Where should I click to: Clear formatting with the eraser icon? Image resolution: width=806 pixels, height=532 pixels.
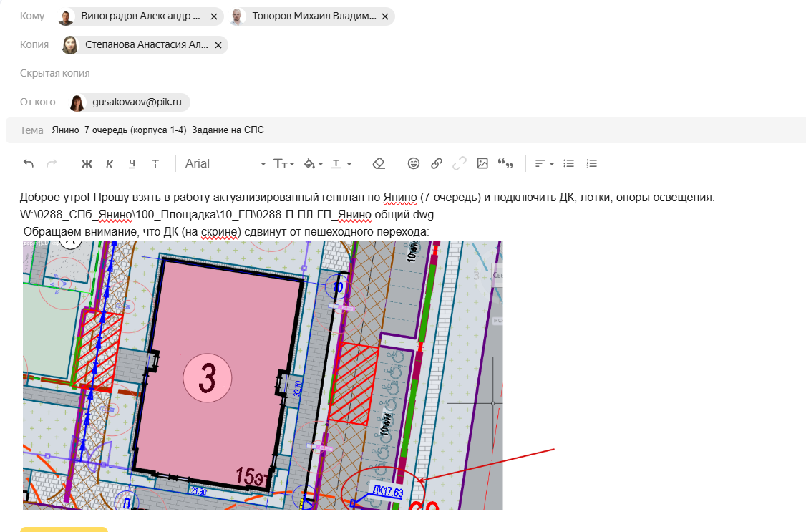click(379, 163)
